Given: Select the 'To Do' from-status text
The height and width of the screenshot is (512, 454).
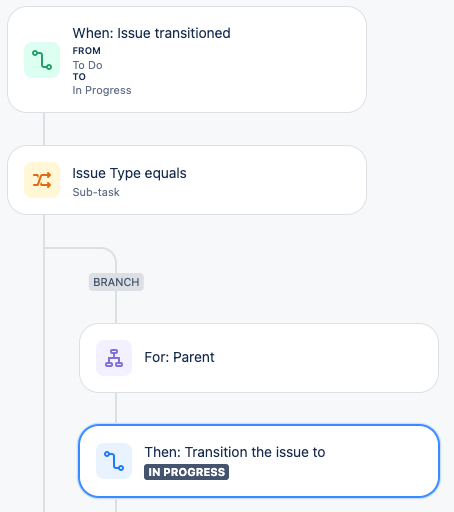Looking at the screenshot, I should coord(87,65).
